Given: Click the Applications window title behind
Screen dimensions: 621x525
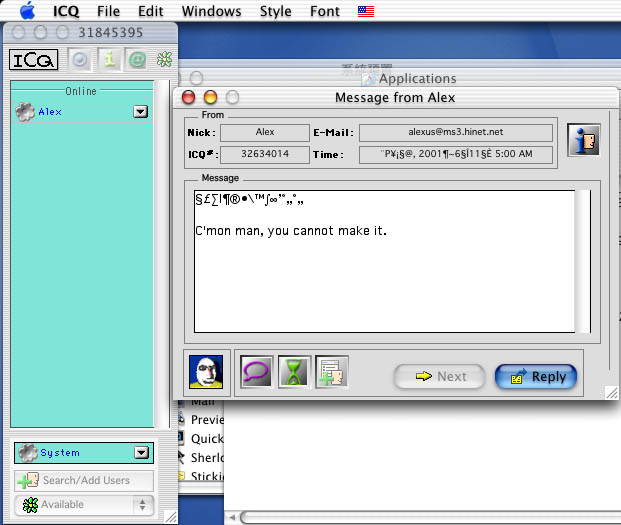Looking at the screenshot, I should [x=417, y=78].
